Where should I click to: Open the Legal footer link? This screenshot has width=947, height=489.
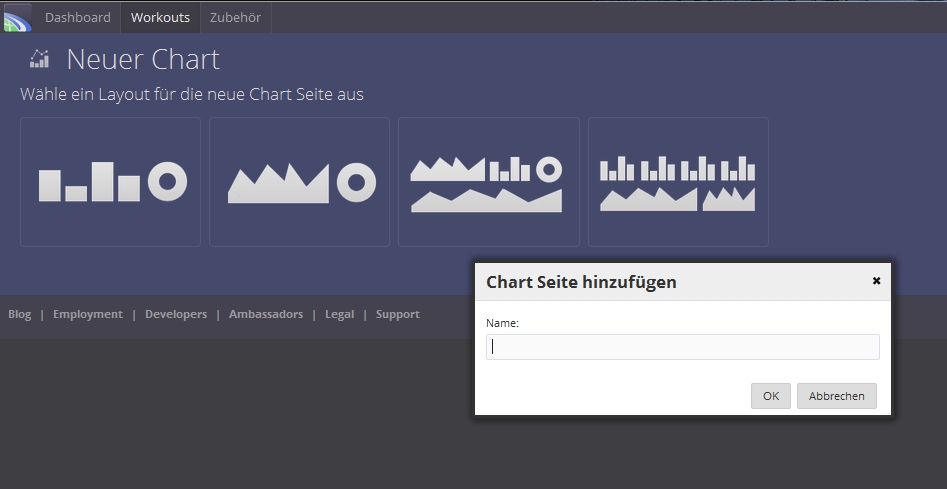(x=339, y=314)
